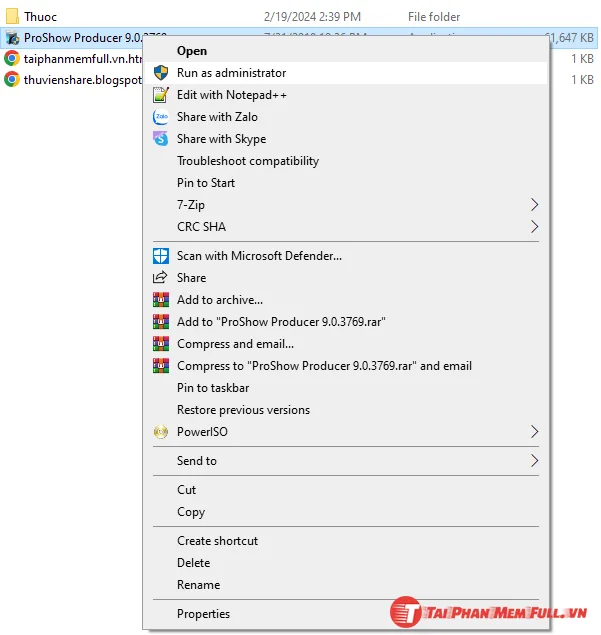Open the CRC SHA menu entry
This screenshot has width=601, height=635.
345,227
